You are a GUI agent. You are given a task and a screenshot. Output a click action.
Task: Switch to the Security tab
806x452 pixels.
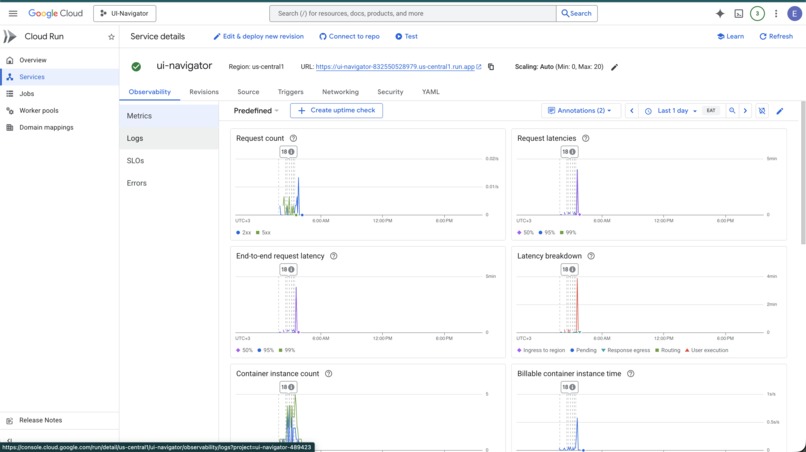pyautogui.click(x=390, y=92)
